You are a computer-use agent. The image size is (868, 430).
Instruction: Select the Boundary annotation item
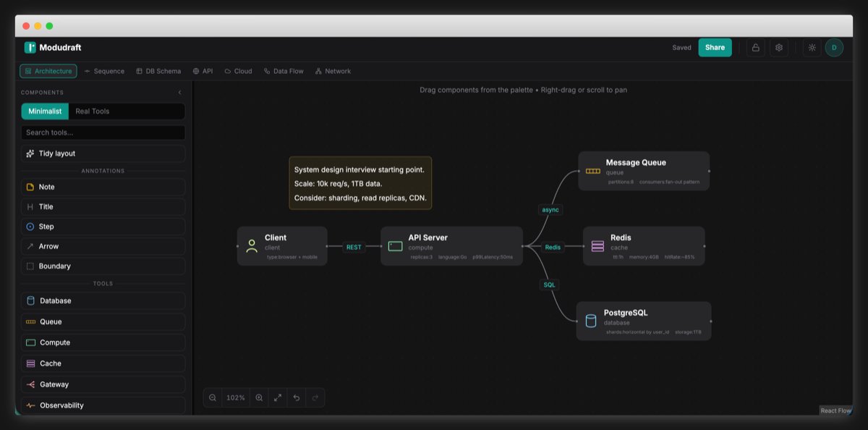coord(103,266)
